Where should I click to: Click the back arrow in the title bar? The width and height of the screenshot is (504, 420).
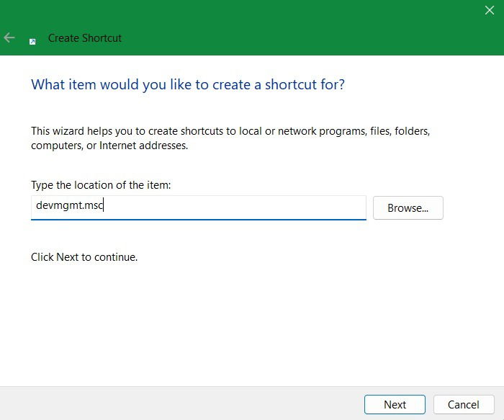point(9,38)
